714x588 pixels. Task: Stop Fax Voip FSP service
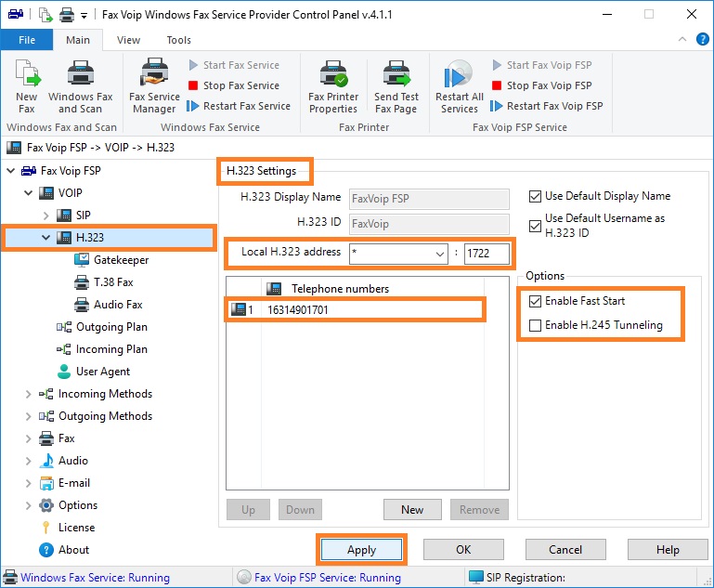coord(542,85)
